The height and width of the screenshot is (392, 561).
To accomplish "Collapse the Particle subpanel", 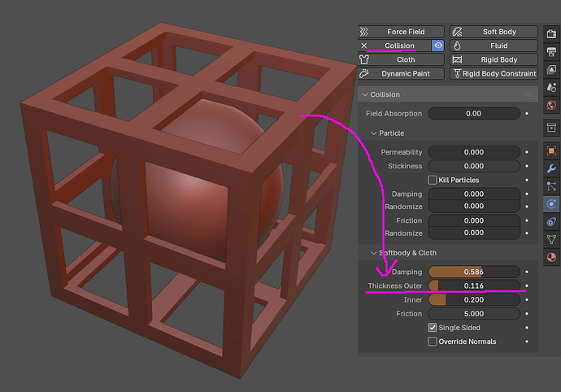I will pyautogui.click(x=373, y=133).
